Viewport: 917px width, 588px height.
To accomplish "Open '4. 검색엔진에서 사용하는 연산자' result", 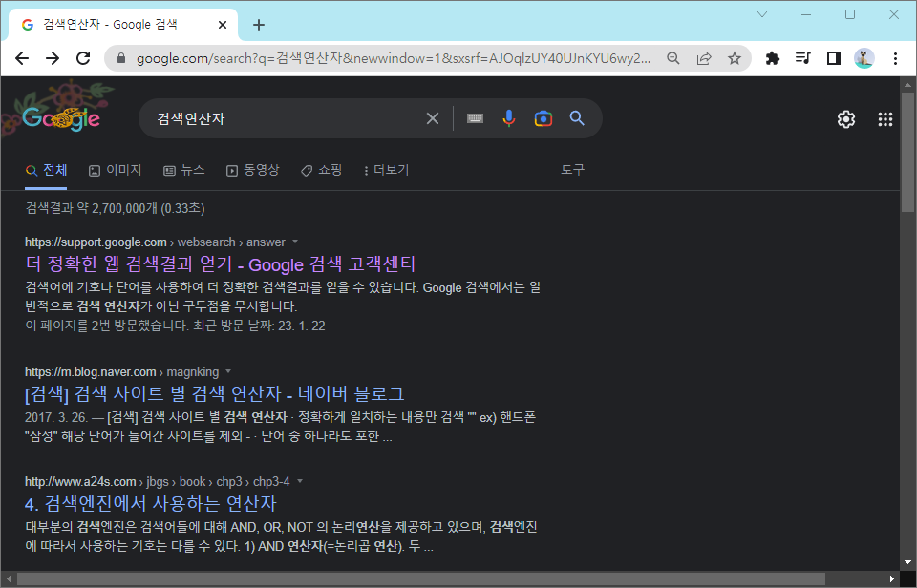I will click(150, 504).
